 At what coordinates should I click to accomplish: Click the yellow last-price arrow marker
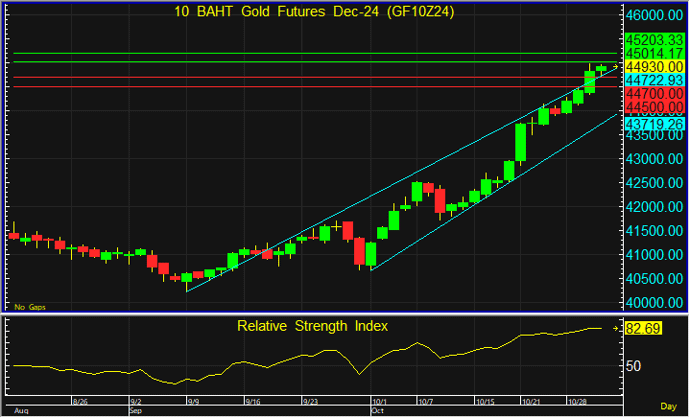click(615, 66)
